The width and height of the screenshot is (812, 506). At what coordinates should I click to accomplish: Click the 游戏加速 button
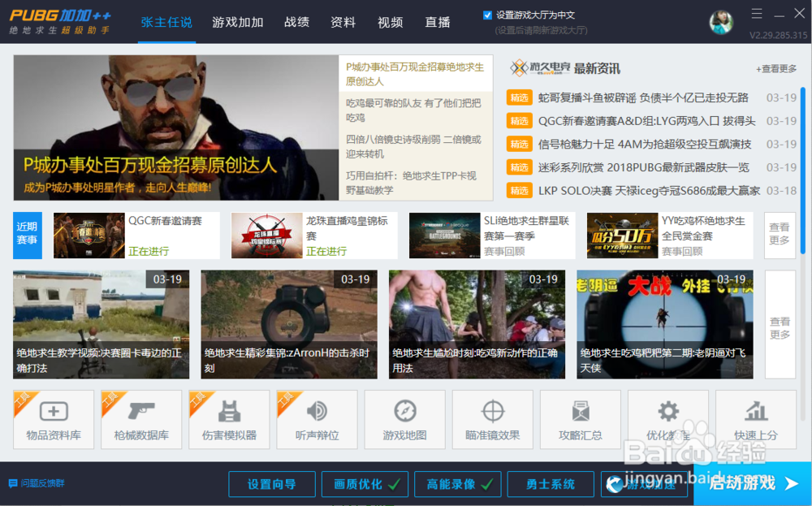[x=644, y=484]
